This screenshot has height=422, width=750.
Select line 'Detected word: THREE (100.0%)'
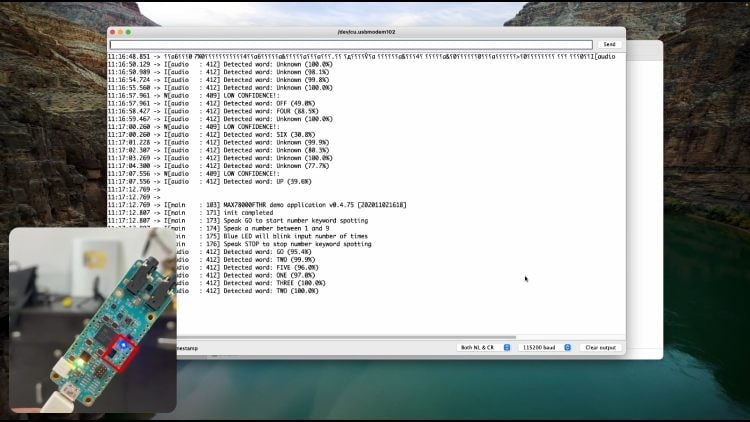coord(275,283)
